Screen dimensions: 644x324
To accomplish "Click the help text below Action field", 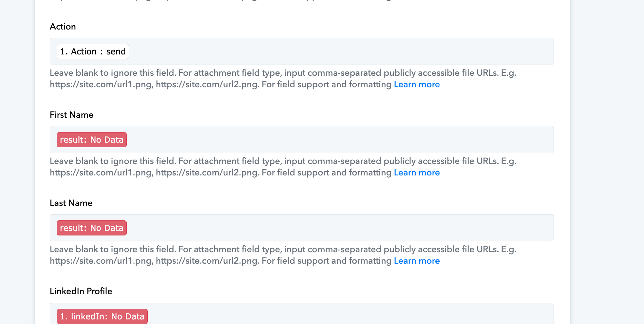I will [x=283, y=78].
